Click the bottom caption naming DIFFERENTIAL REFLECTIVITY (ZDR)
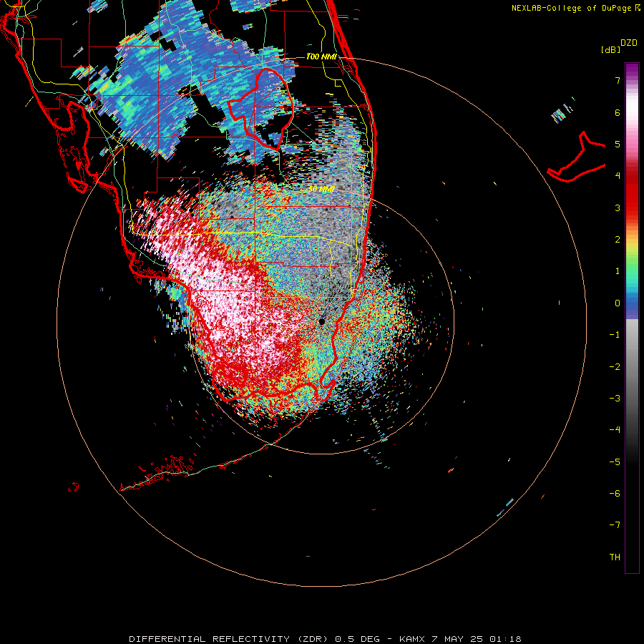Image resolution: width=644 pixels, height=644 pixels. click(x=325, y=639)
